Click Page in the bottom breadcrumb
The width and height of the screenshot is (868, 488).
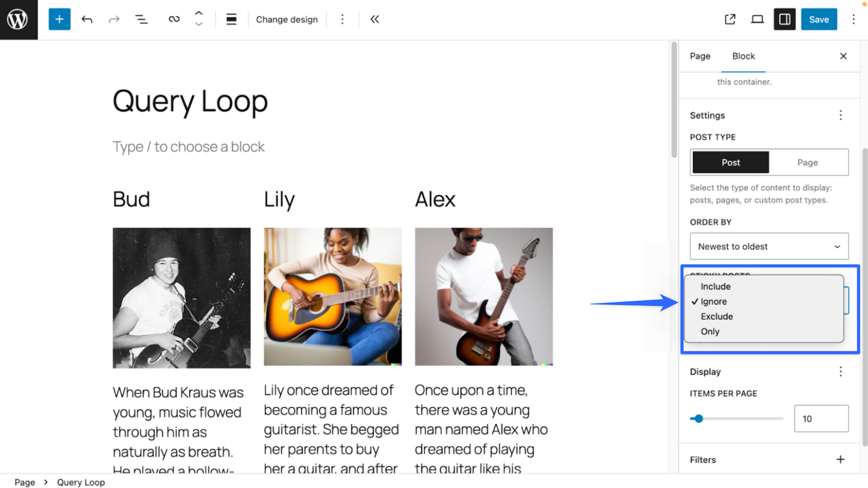25,482
